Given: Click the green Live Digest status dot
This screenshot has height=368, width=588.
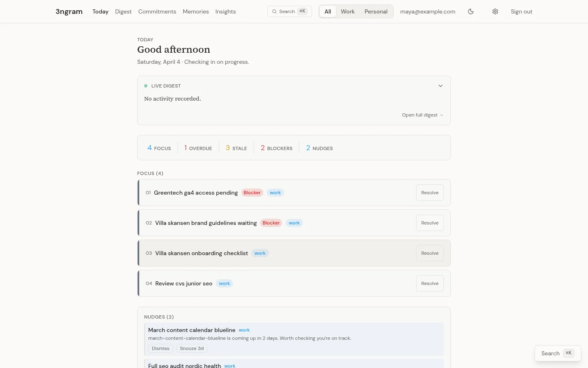Looking at the screenshot, I should pos(146,86).
